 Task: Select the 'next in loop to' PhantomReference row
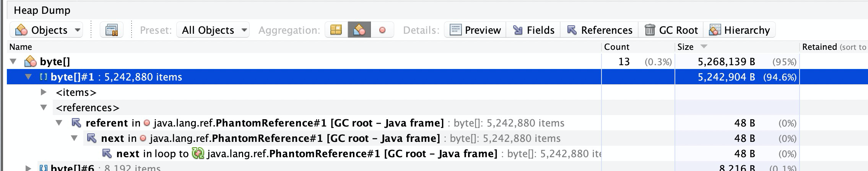pyautogui.click(x=306, y=154)
